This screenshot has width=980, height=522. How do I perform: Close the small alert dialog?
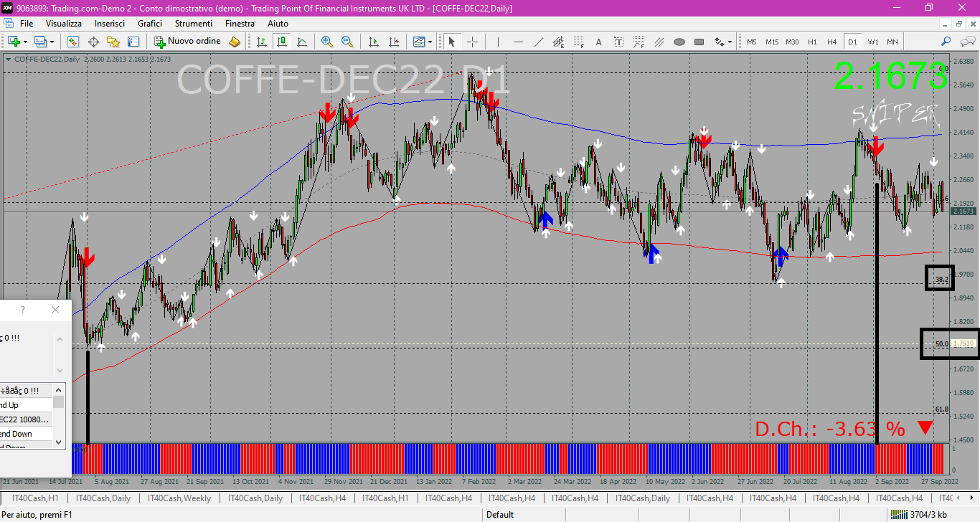coord(55,310)
